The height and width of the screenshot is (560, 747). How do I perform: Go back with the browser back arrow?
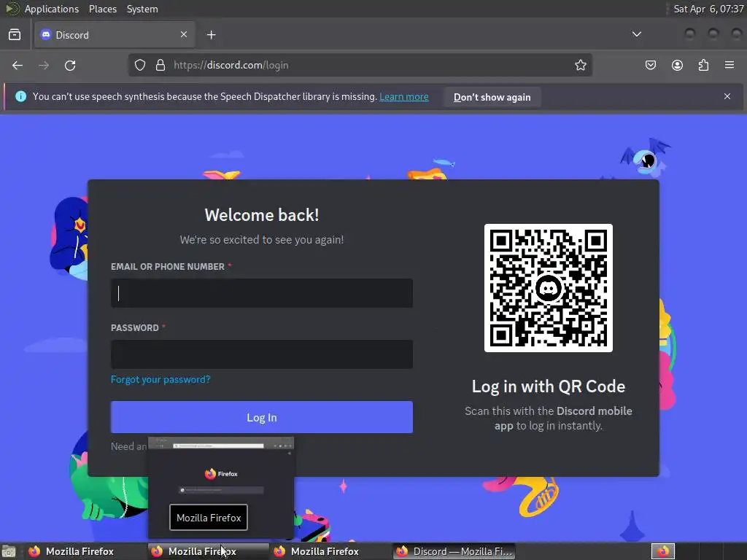click(18, 65)
